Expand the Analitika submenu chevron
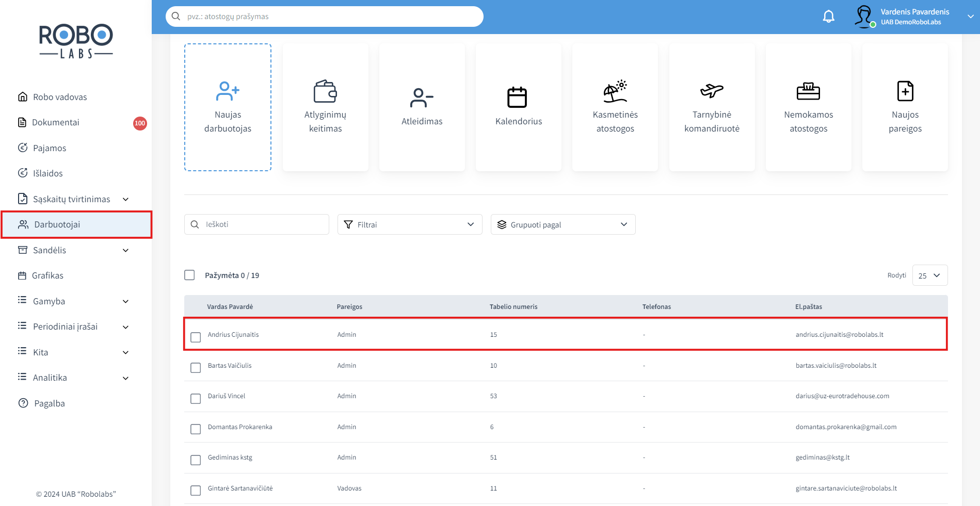Screen dimensions: 980x506 125,378
